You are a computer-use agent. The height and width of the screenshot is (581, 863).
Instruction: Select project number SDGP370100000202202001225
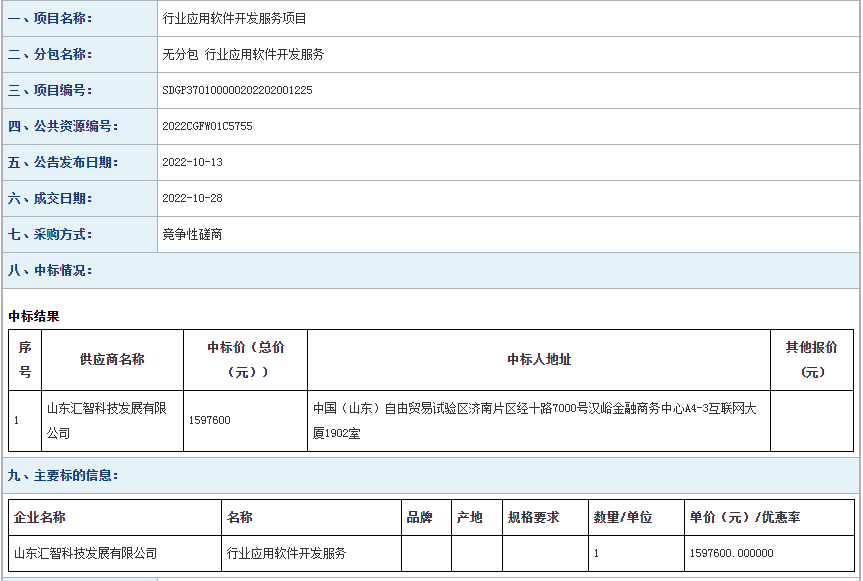(x=237, y=90)
